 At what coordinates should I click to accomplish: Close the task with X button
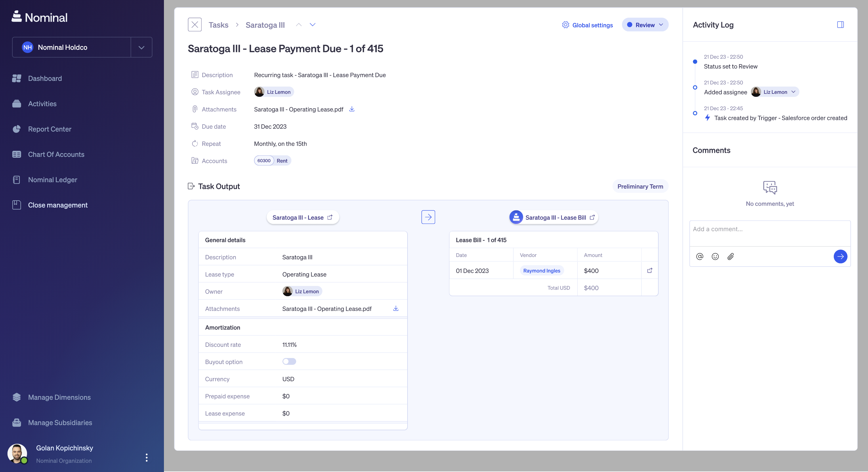(x=194, y=25)
